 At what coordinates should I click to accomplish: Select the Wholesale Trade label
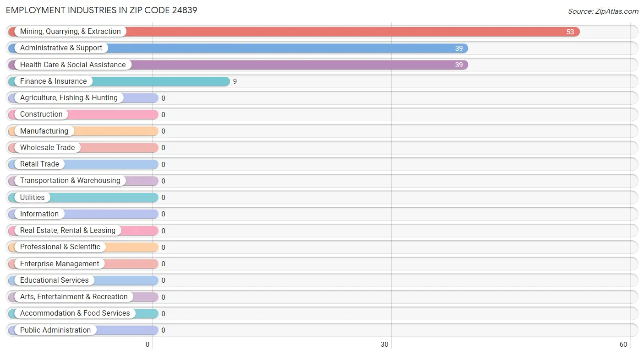(48, 148)
